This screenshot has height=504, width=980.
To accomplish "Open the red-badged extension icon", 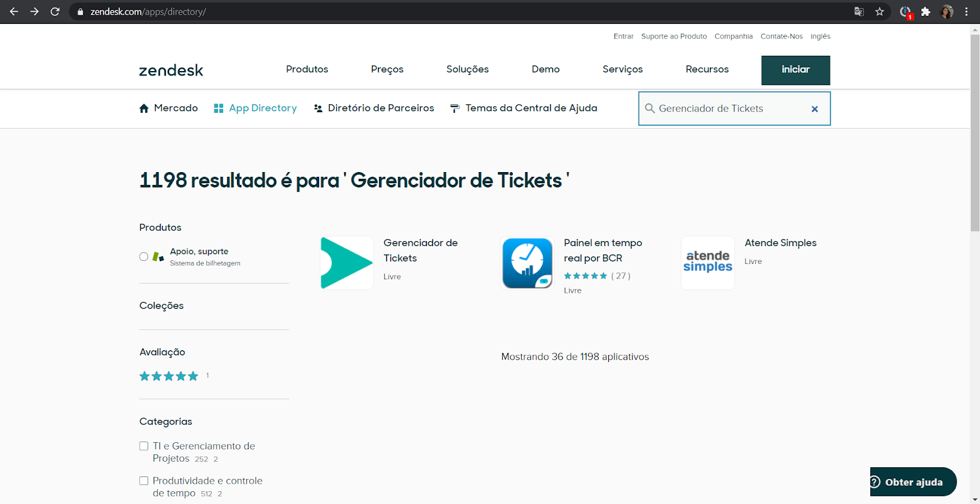I will [x=906, y=12].
